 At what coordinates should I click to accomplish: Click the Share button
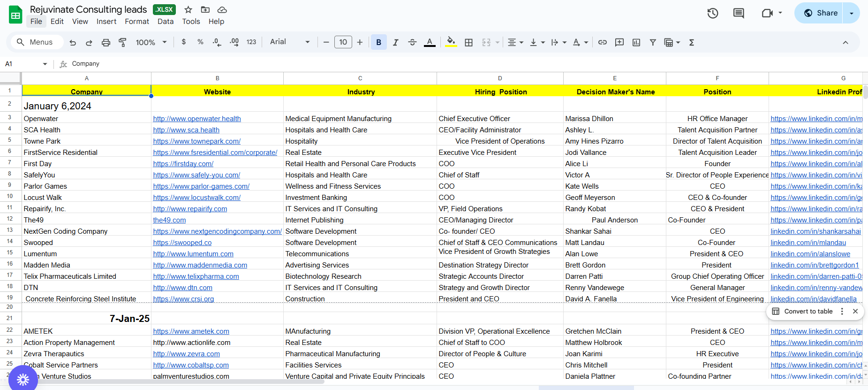tap(820, 13)
